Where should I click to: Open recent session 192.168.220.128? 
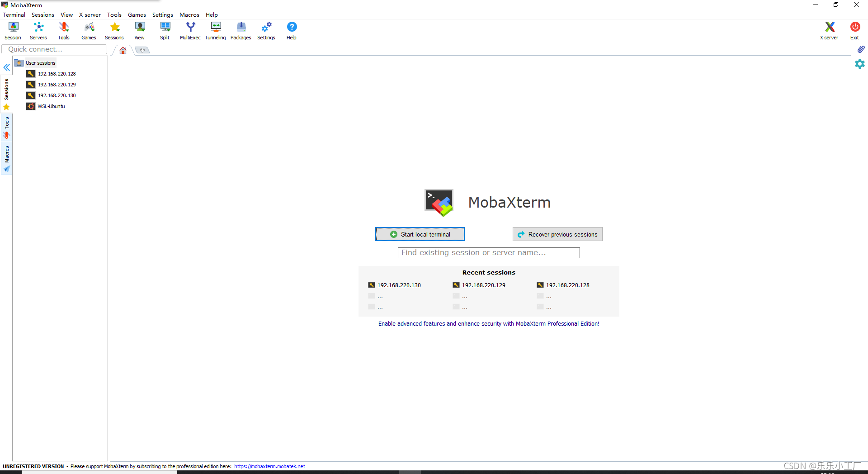pyautogui.click(x=563, y=285)
